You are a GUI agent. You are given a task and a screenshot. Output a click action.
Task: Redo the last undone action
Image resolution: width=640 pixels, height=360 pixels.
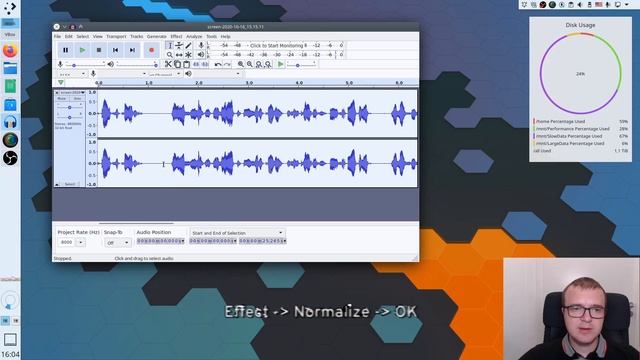[227, 64]
